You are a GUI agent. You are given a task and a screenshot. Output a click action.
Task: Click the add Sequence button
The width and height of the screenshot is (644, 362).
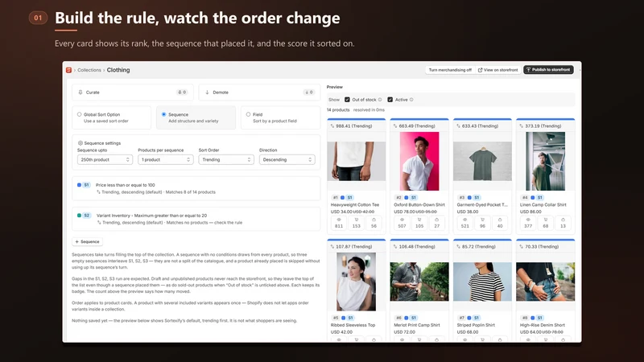click(x=88, y=242)
